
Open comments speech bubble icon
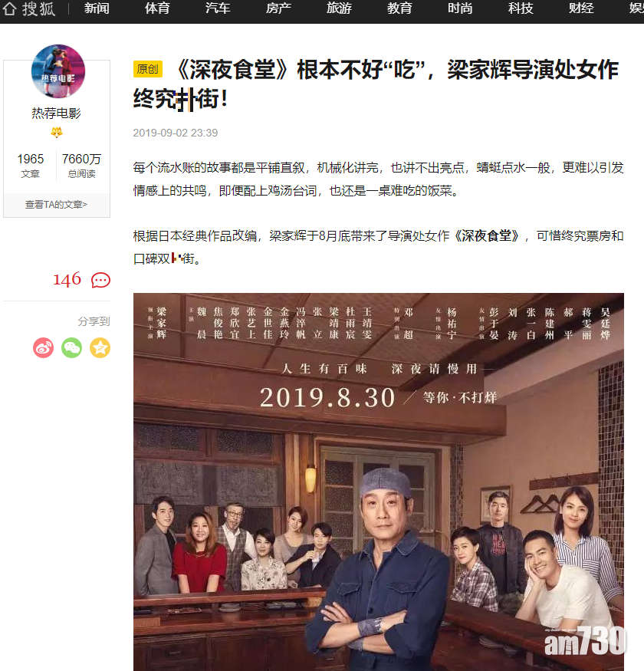[100, 281]
